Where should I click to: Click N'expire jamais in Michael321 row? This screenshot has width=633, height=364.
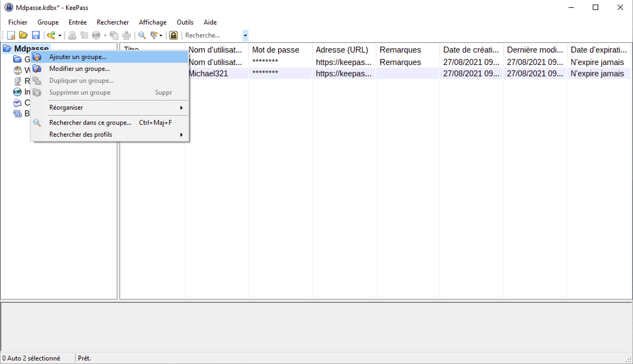tap(597, 74)
